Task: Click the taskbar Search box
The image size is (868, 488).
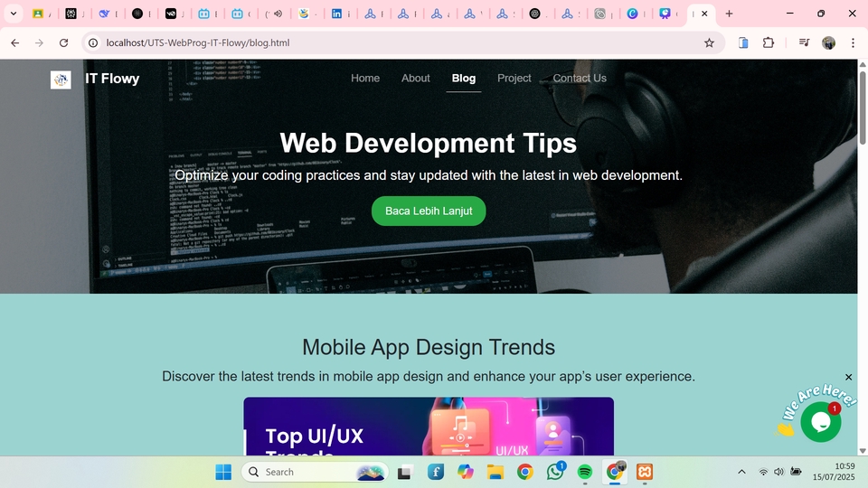Action: [x=315, y=472]
